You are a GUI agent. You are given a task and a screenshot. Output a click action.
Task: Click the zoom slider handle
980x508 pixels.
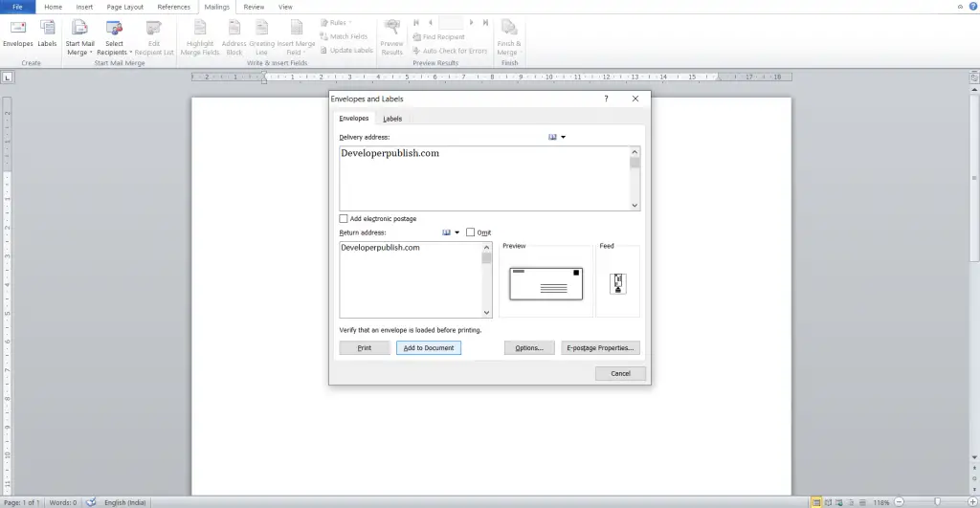pos(937,502)
